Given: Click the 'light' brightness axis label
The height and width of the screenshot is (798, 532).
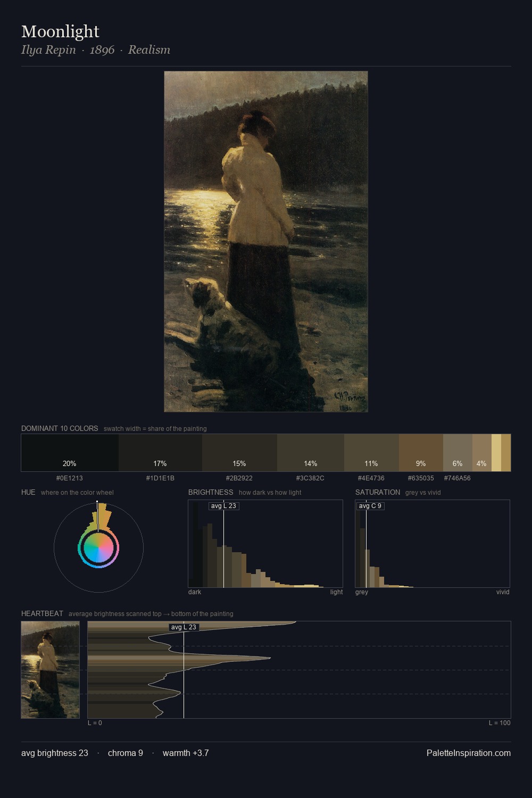Looking at the screenshot, I should click(337, 592).
